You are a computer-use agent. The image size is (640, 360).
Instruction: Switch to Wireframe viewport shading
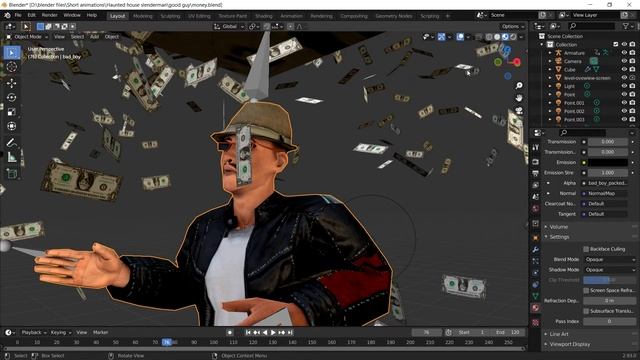489,37
